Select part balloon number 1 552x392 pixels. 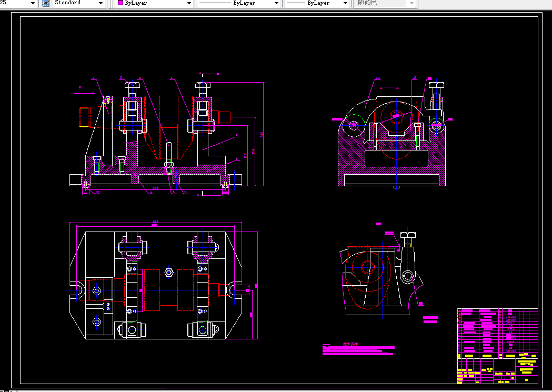[x=93, y=78]
